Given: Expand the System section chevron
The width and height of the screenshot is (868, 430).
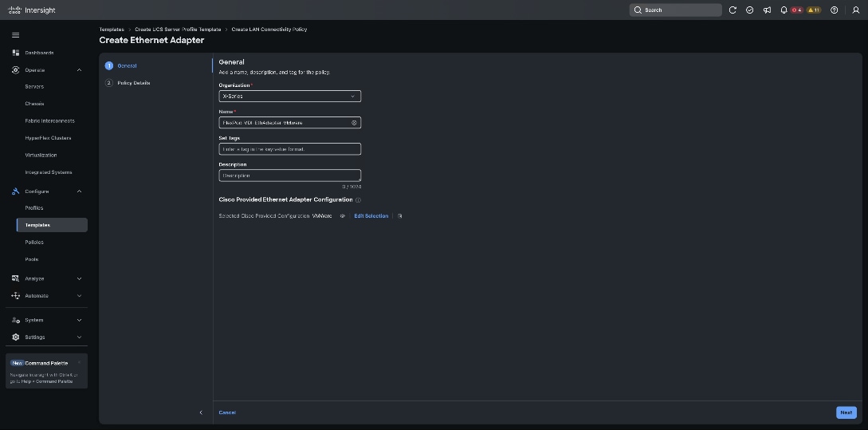Looking at the screenshot, I should (x=79, y=320).
